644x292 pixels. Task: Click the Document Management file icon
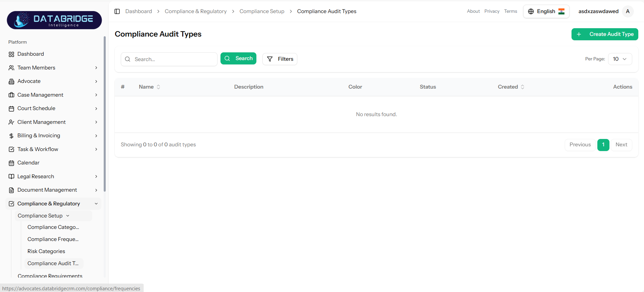point(11,190)
